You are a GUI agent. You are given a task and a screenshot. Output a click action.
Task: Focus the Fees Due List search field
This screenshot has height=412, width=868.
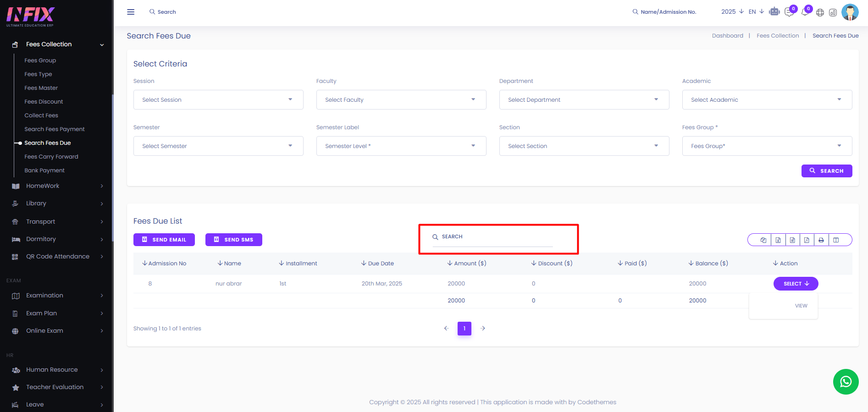(492, 237)
